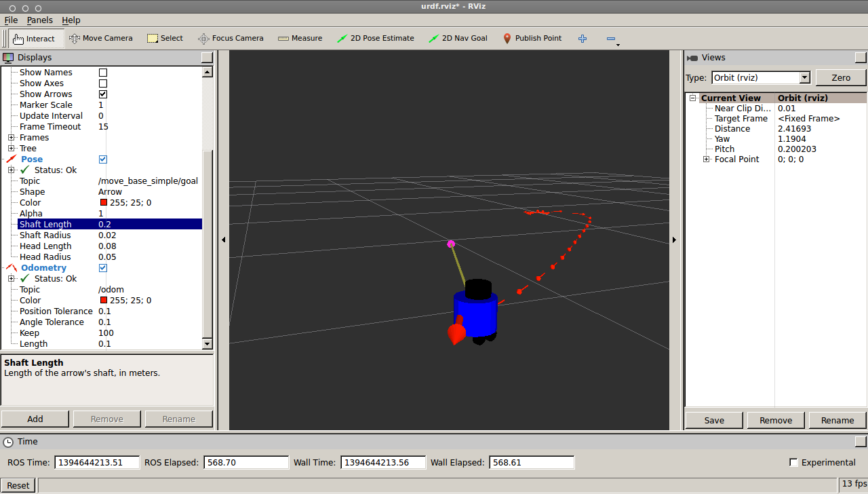Expand the Frames tree node

coord(12,138)
